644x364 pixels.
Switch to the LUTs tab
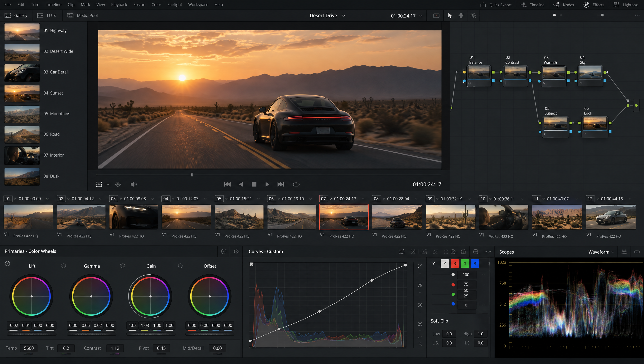[x=47, y=15]
